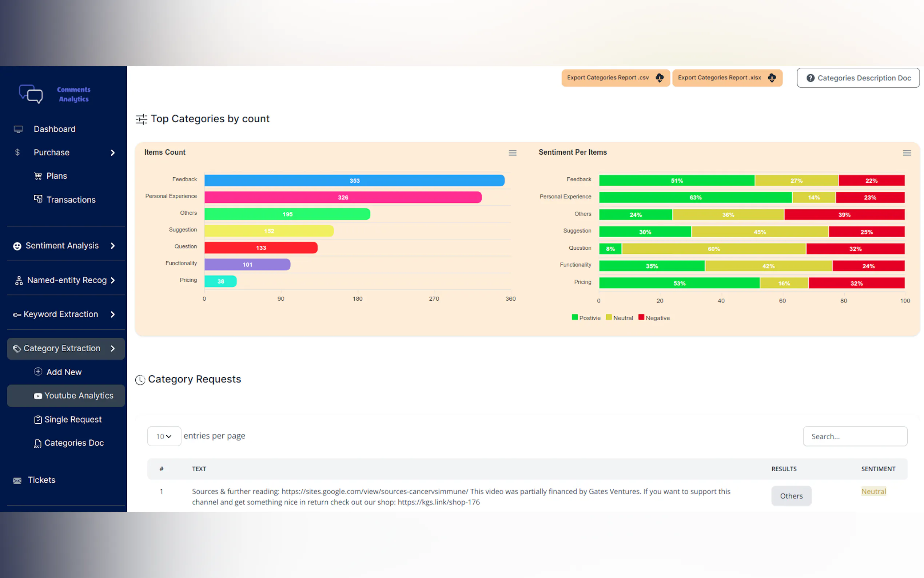The width and height of the screenshot is (924, 578).
Task: Toggle Negative series in the chart legend
Action: point(654,318)
